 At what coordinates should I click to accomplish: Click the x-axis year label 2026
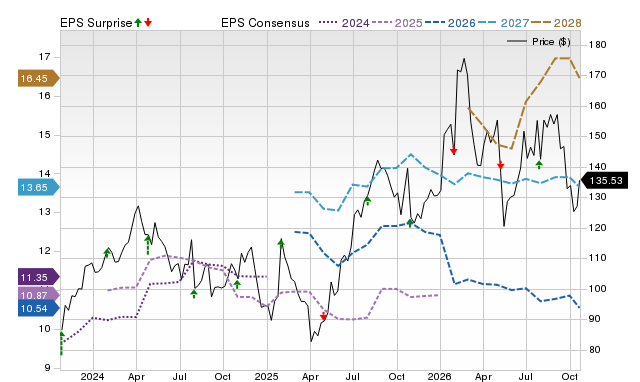(440, 376)
